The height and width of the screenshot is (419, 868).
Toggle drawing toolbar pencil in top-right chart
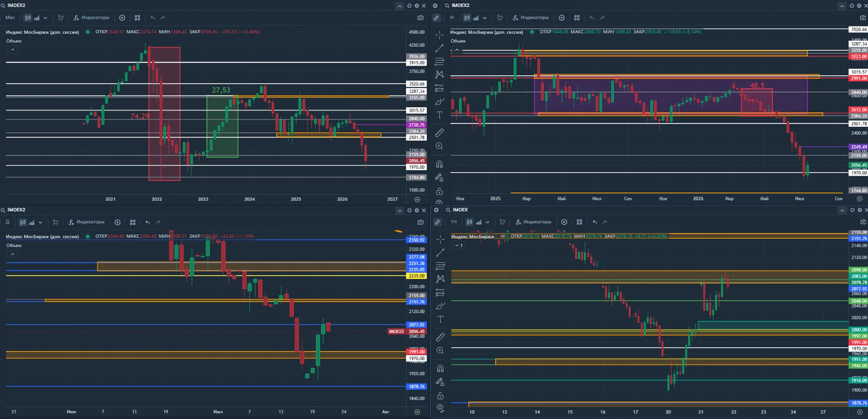pos(436,18)
